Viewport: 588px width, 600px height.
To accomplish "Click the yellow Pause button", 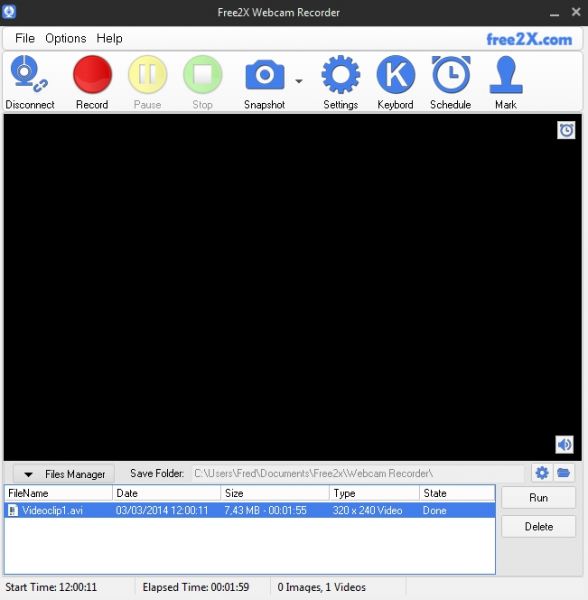I will (147, 75).
